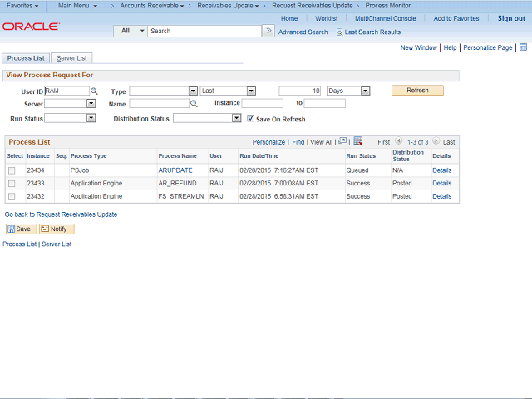Click into the User ID field
532x399 pixels.
pyautogui.click(x=66, y=91)
